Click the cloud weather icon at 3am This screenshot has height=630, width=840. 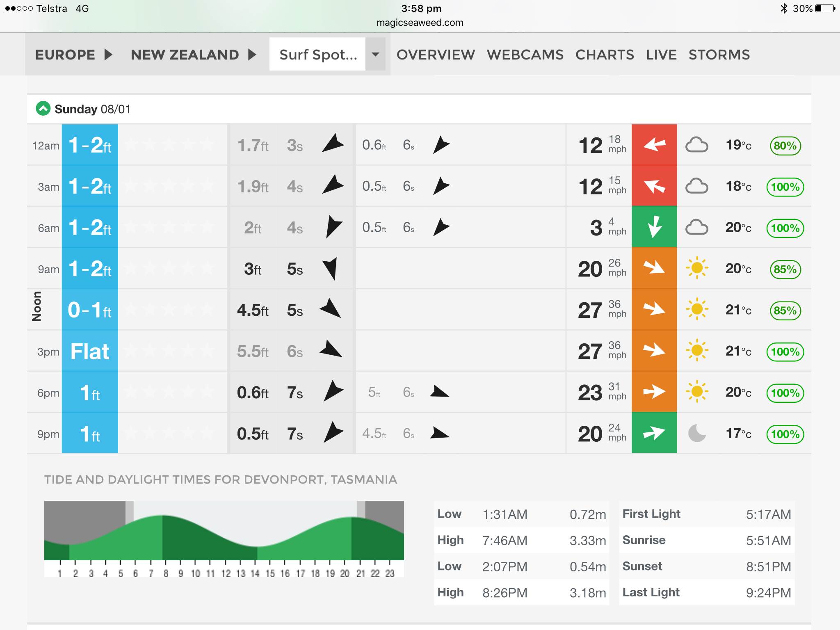pyautogui.click(x=696, y=186)
